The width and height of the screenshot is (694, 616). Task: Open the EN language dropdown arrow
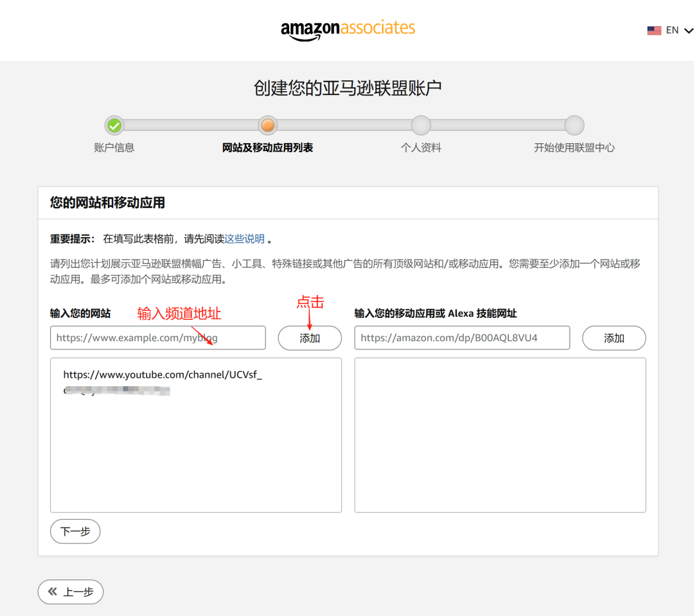tap(688, 31)
